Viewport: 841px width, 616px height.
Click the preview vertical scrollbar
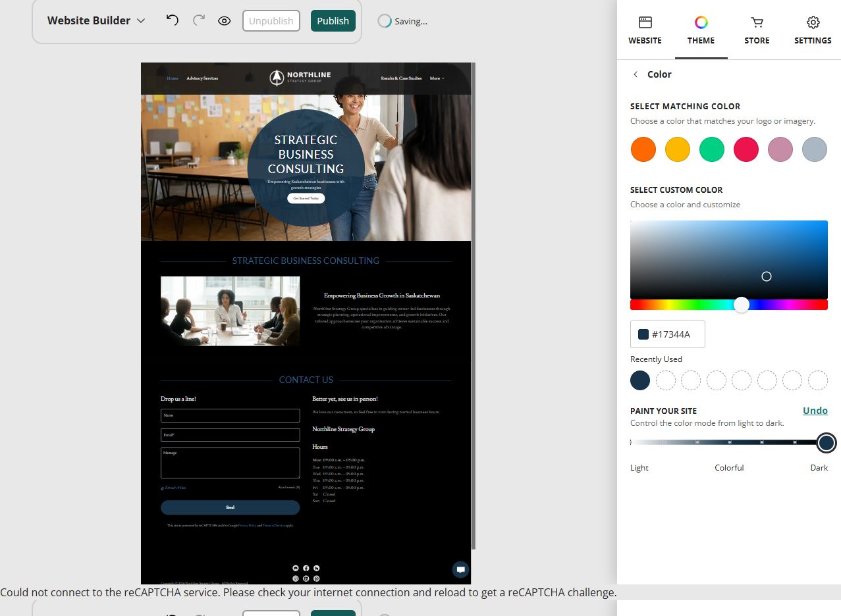[x=473, y=306]
